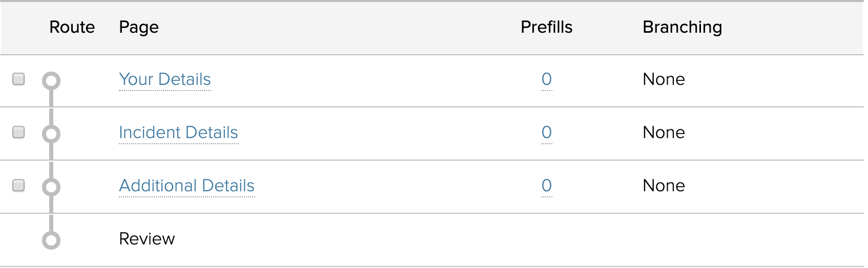The image size is (868, 268).
Task: Tick the Incident Details row checkbox
Action: pyautogui.click(x=18, y=132)
